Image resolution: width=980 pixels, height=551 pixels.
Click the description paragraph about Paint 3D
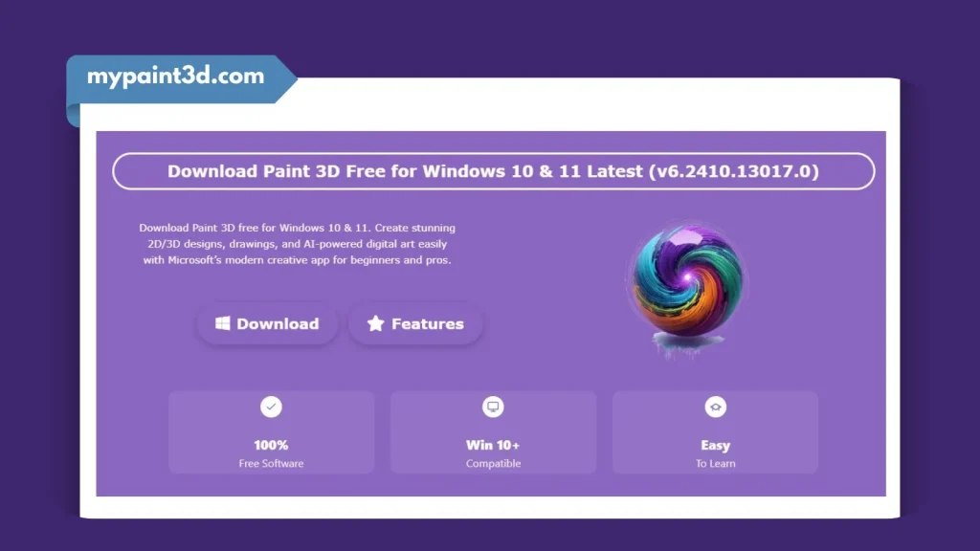click(x=297, y=244)
